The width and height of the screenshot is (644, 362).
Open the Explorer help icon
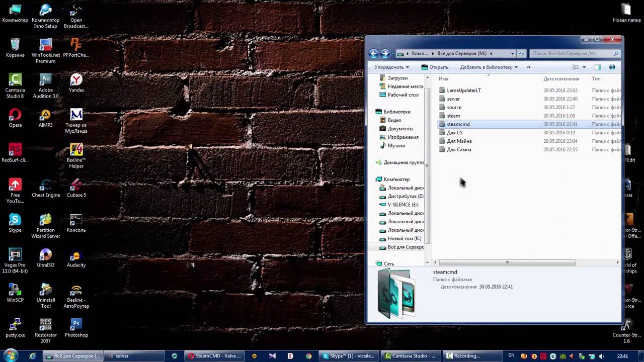point(612,67)
